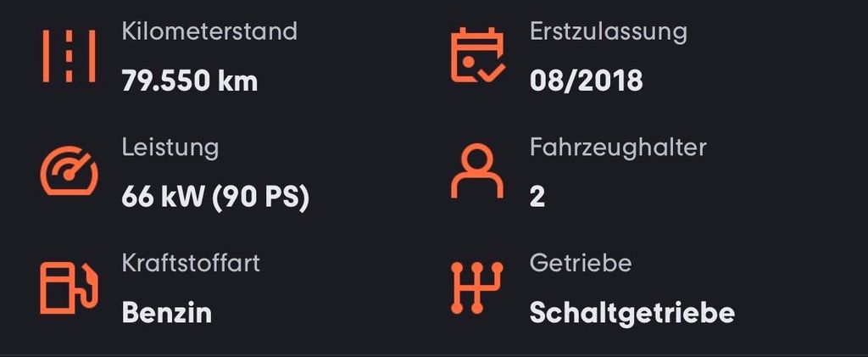Select the Leistung label
868x357 pixels.
170,148
